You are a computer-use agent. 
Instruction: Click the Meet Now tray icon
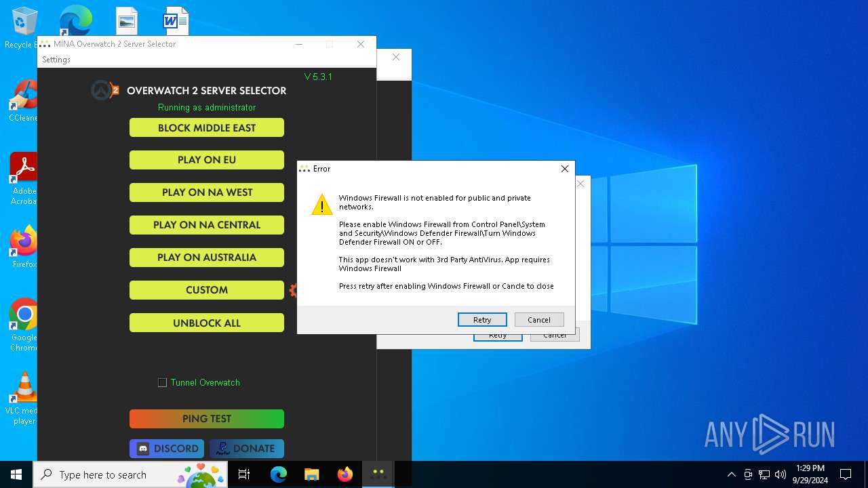(748, 474)
